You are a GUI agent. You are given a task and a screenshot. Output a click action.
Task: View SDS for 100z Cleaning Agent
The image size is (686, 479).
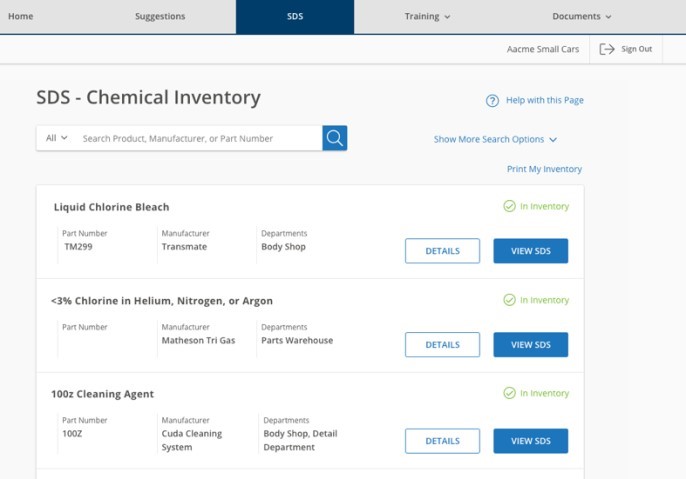(x=531, y=441)
